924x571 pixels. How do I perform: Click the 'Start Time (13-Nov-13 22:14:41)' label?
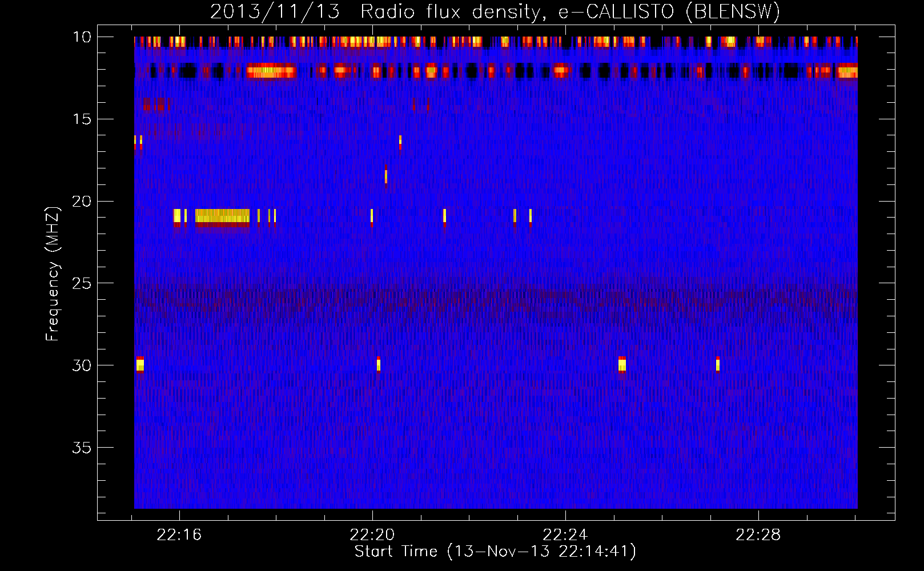coord(495,552)
